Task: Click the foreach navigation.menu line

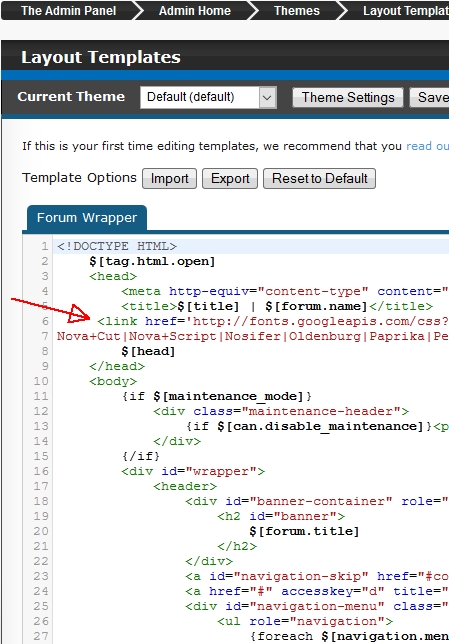Action: 349,636
